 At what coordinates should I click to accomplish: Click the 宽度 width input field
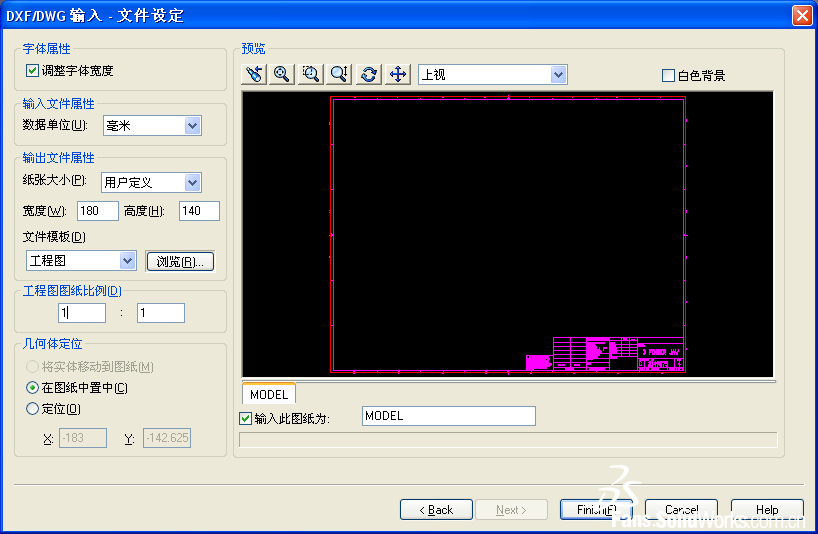tap(98, 211)
